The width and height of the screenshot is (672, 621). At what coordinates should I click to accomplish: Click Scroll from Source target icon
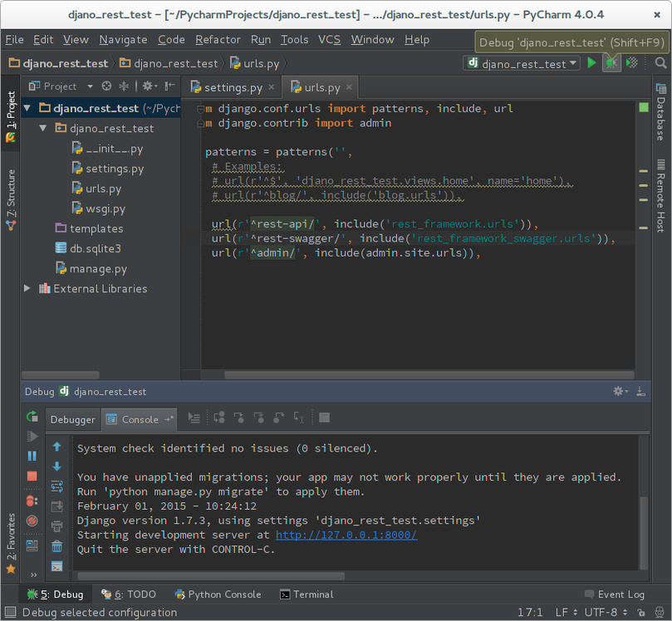pos(106,86)
